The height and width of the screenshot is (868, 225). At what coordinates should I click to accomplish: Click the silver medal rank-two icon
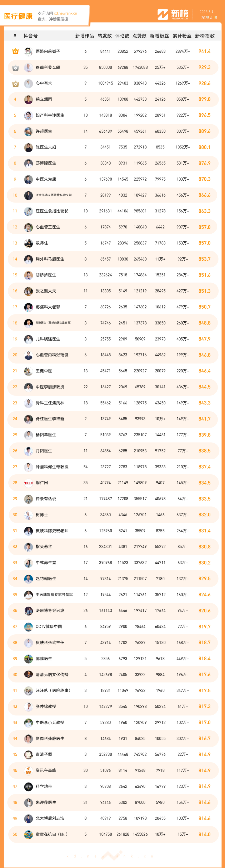pyautogui.click(x=15, y=67)
